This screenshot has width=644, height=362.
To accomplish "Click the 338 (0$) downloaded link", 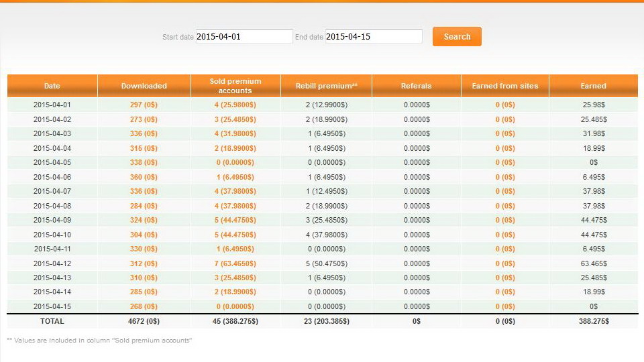I will pyautogui.click(x=144, y=163).
